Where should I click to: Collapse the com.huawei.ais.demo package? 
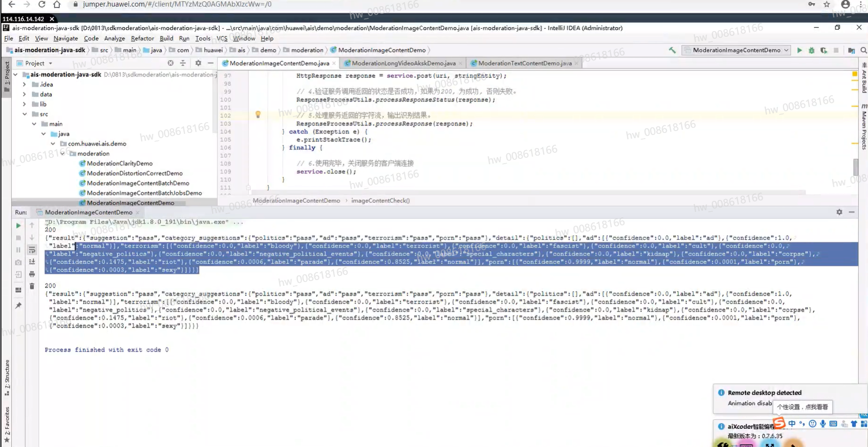(x=53, y=144)
